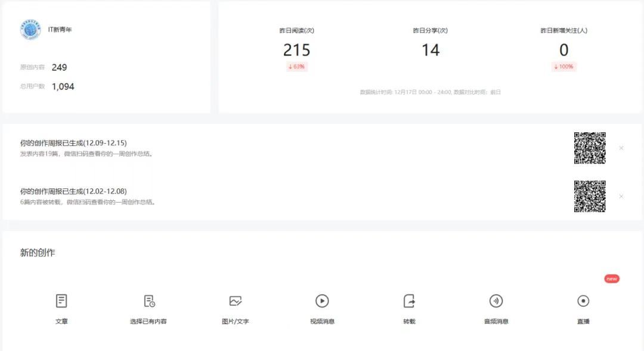Viewport: 644px width, 351px height.
Task: View the 昨日分享 count of 14
Action: click(431, 50)
